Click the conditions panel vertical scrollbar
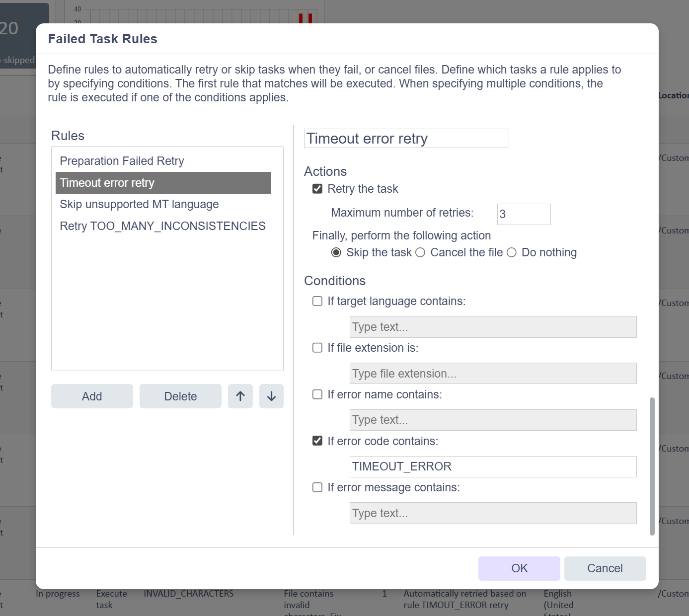This screenshot has height=616, width=689. pos(652,466)
